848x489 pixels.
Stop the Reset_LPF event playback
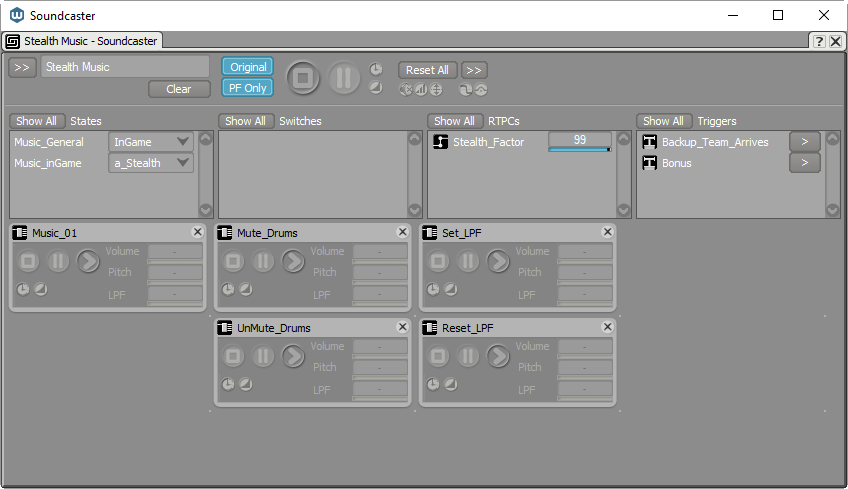click(x=439, y=356)
